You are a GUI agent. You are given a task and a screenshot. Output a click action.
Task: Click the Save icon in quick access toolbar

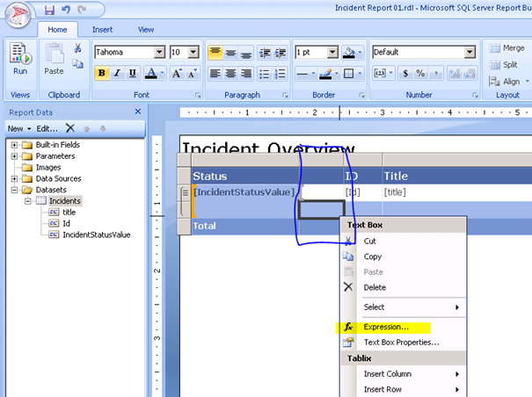coord(49,10)
